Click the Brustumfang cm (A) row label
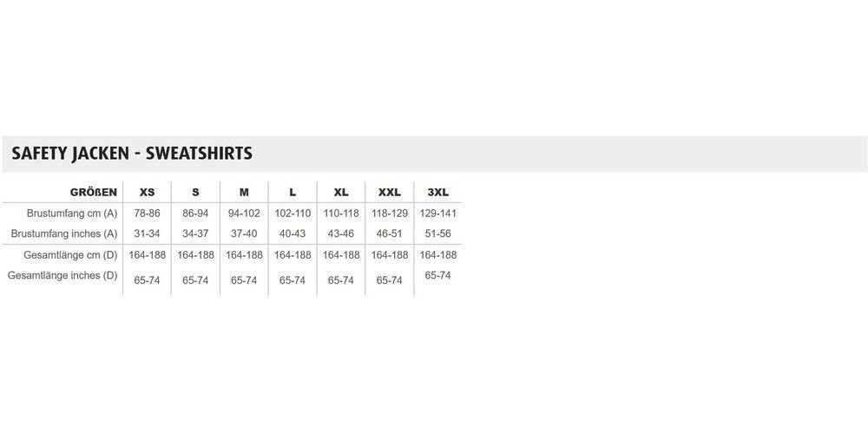The width and height of the screenshot is (868, 434). click(72, 214)
